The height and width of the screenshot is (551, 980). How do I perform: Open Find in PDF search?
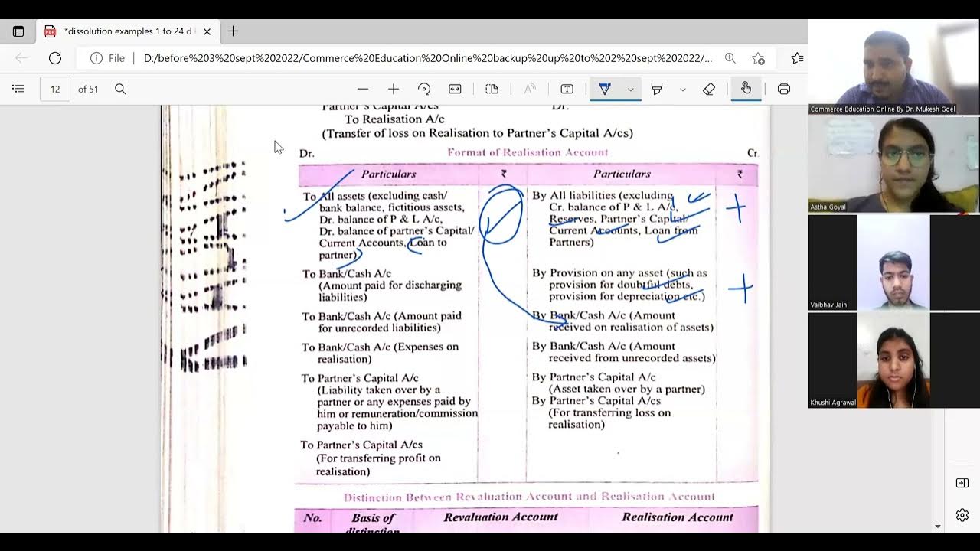(x=120, y=89)
